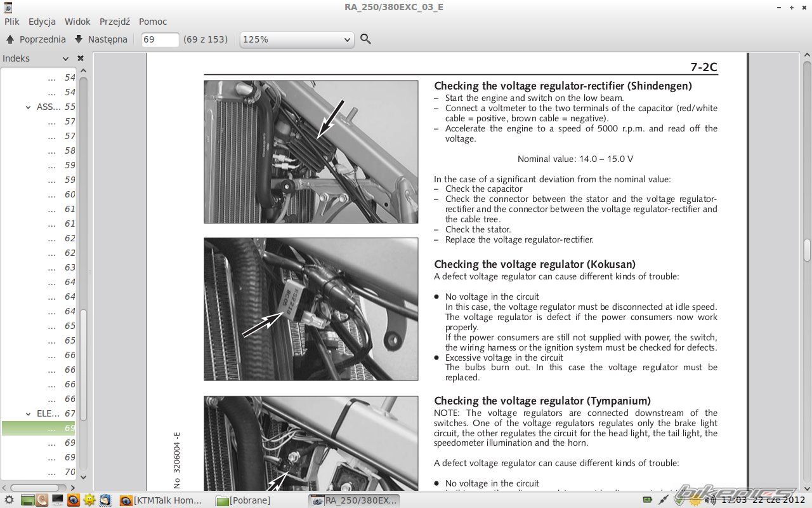The height and width of the screenshot is (508, 812).
Task: Click the battery indicator in system tray
Action: [x=648, y=500]
